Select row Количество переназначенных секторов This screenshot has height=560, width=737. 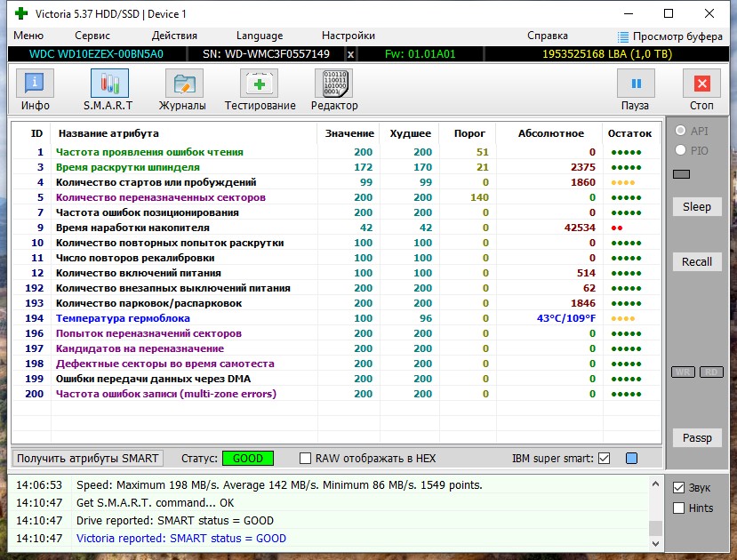tap(336, 197)
